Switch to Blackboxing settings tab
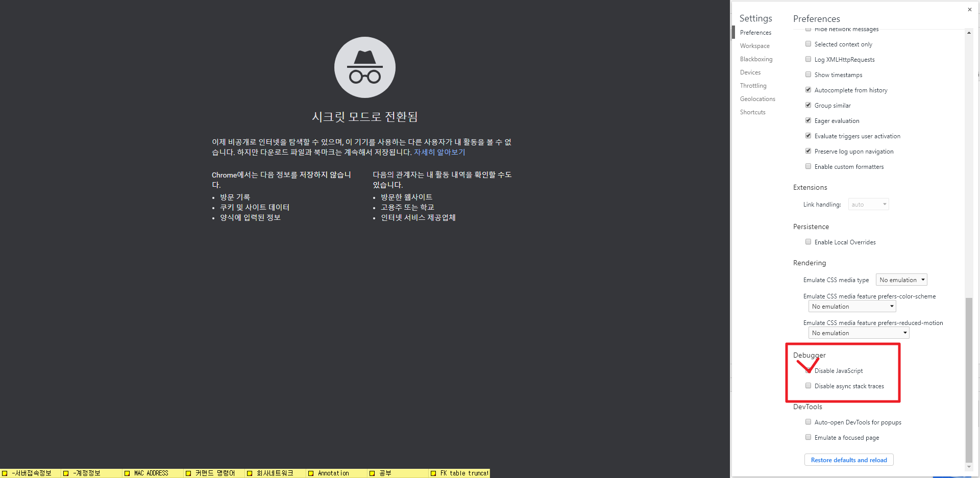Viewport: 980px width, 478px height. click(x=756, y=59)
